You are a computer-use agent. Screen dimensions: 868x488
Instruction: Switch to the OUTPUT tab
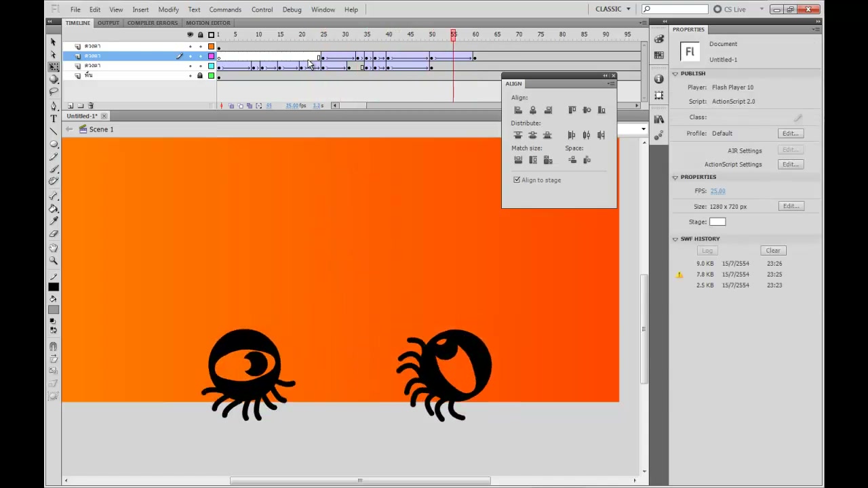click(x=108, y=22)
